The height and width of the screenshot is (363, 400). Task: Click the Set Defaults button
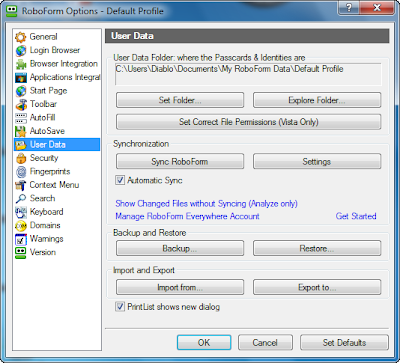tap(344, 342)
